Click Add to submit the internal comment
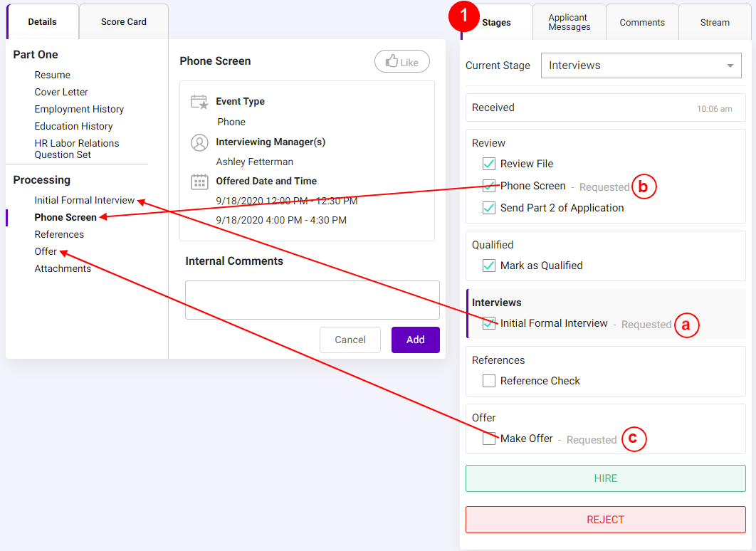The height and width of the screenshot is (551, 756). coord(415,340)
